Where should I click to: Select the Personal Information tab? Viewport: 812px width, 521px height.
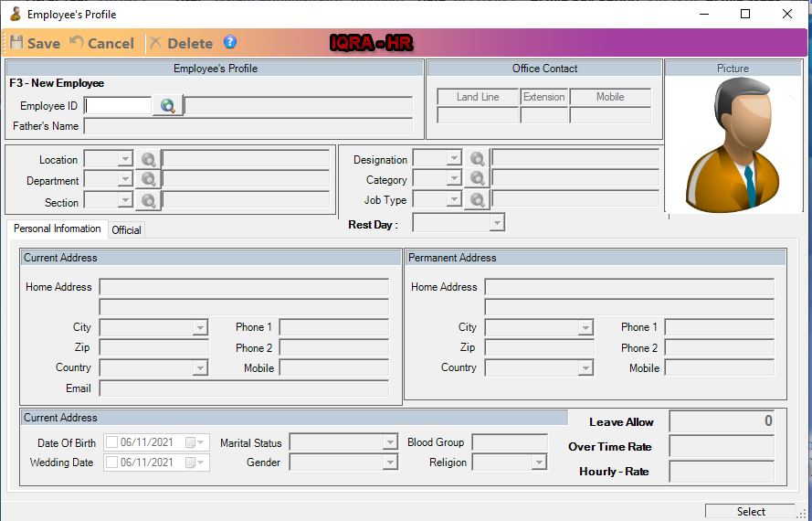57,229
